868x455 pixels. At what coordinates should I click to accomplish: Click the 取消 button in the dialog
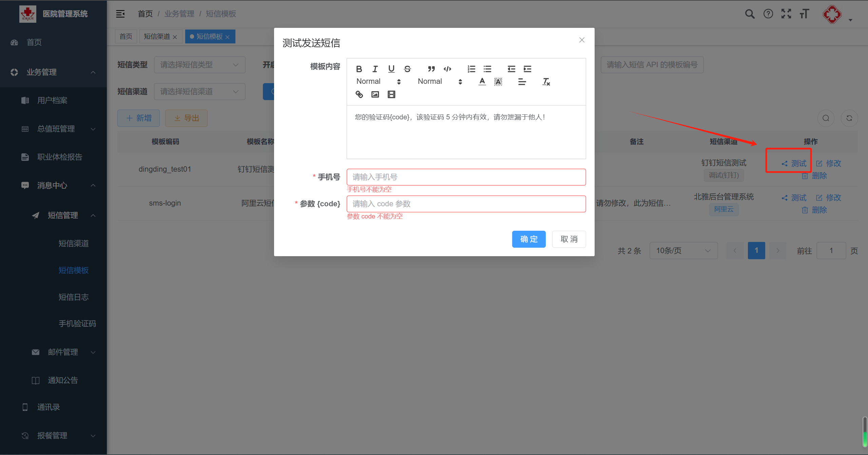pyautogui.click(x=569, y=239)
